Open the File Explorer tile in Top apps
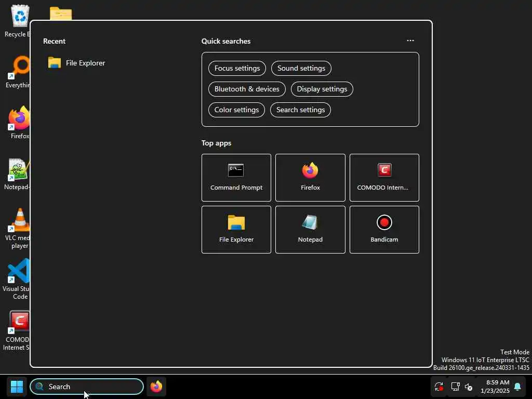This screenshot has height=399, width=532. coord(236,230)
